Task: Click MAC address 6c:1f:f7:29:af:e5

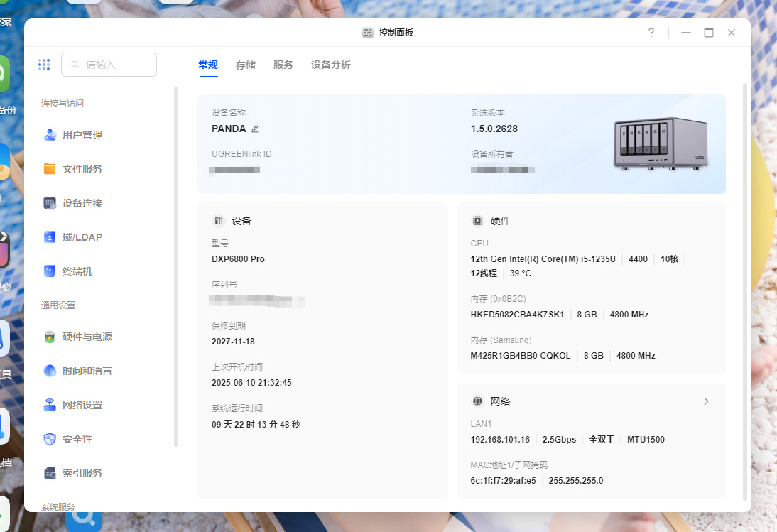Action: pyautogui.click(x=504, y=480)
